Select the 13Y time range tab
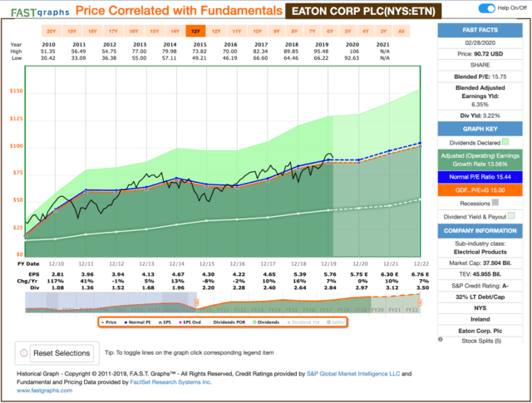Image resolution: width=532 pixels, height=403 pixels. point(195,32)
